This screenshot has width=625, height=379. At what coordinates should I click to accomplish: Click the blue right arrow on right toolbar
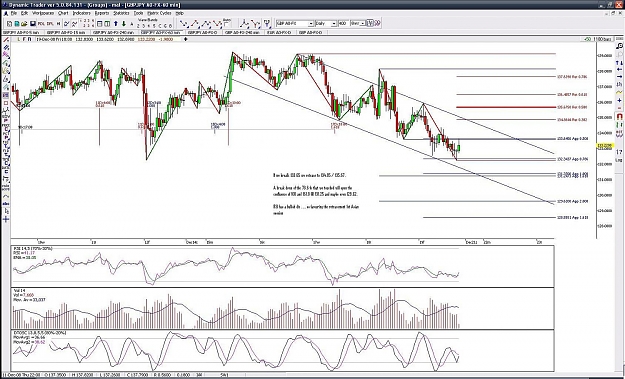point(619,76)
